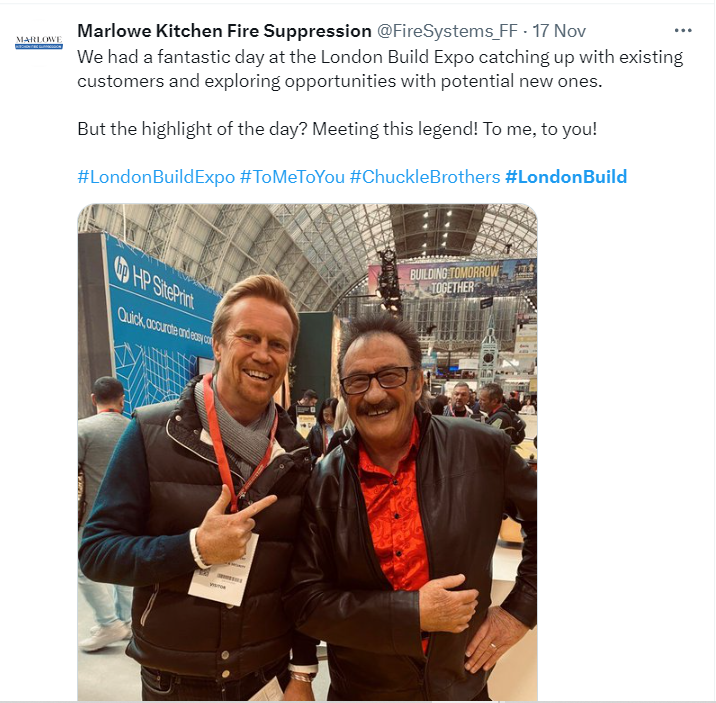Click the 'Building Tomorrow Together' sign in the photo
The height and width of the screenshot is (703, 716).
453,279
